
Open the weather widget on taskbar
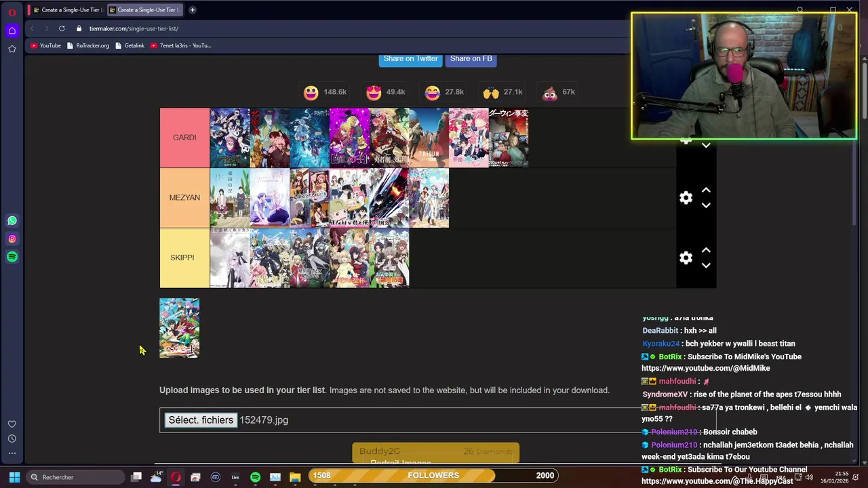(156, 477)
